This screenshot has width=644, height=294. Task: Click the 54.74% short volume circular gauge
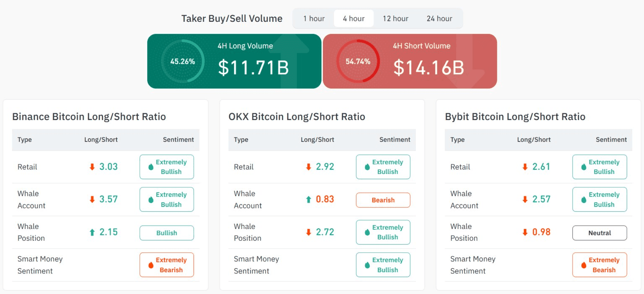tap(358, 61)
